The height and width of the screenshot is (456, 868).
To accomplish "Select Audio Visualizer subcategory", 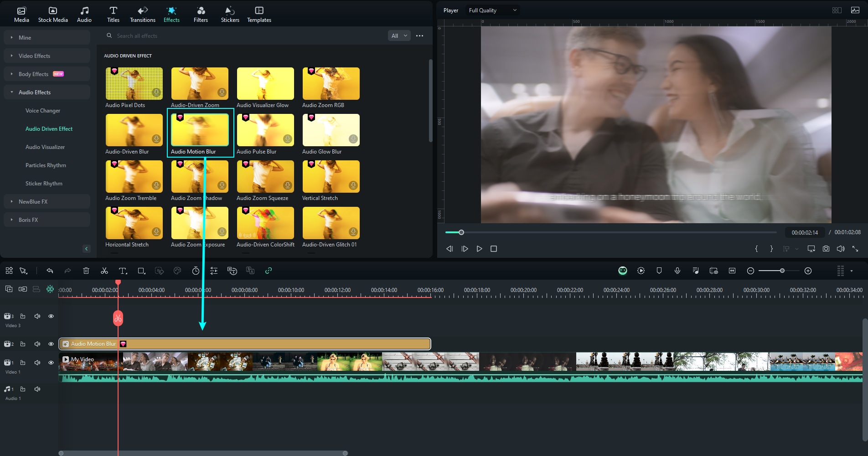I will click(x=45, y=147).
